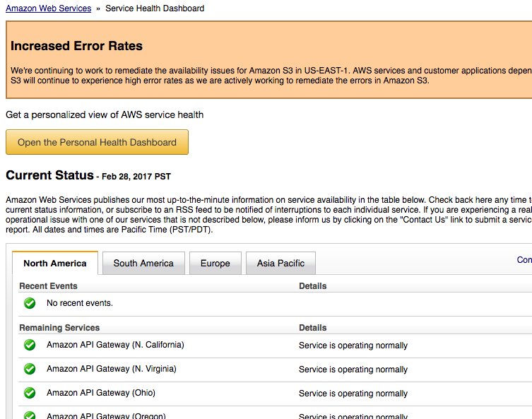
Task: Open the Asia Pacific tab
Action: click(280, 263)
